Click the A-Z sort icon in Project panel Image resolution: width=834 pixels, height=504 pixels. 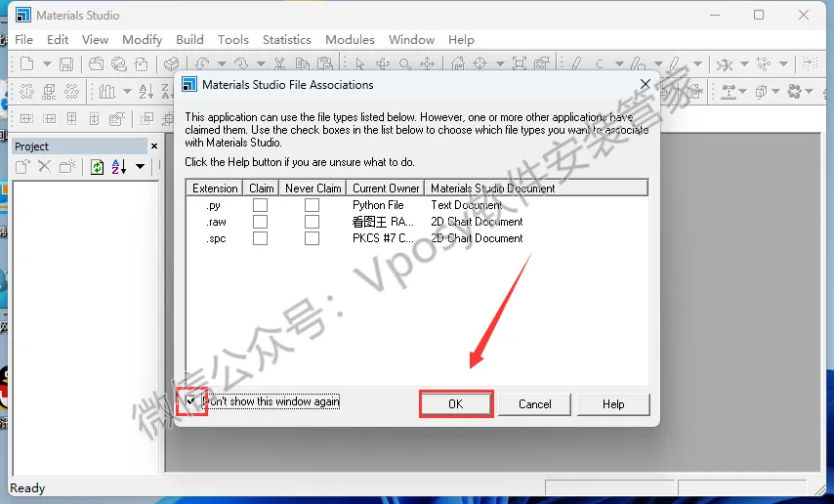coord(119,167)
